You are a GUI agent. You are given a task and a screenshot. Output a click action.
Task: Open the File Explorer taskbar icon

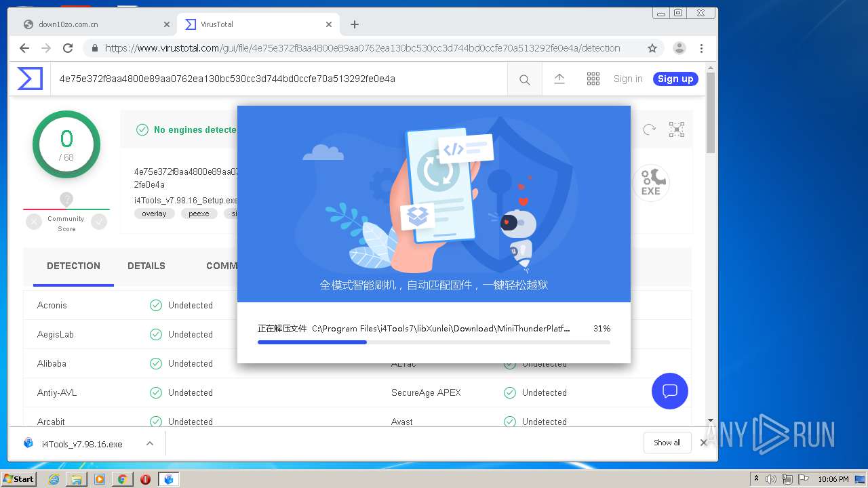(x=77, y=479)
